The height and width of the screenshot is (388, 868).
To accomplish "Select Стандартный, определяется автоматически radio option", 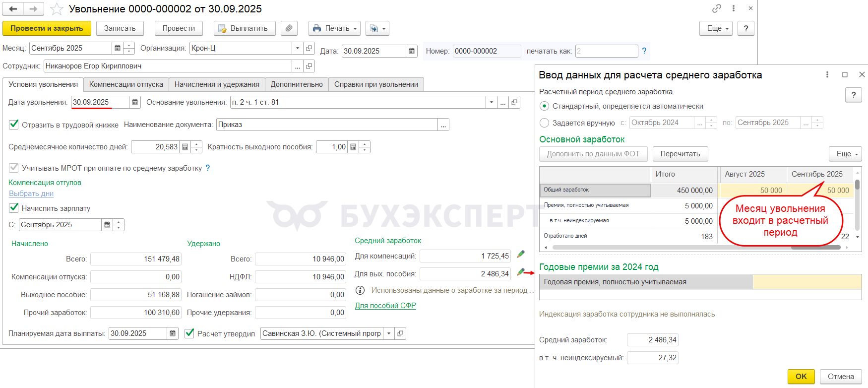I will click(x=545, y=106).
